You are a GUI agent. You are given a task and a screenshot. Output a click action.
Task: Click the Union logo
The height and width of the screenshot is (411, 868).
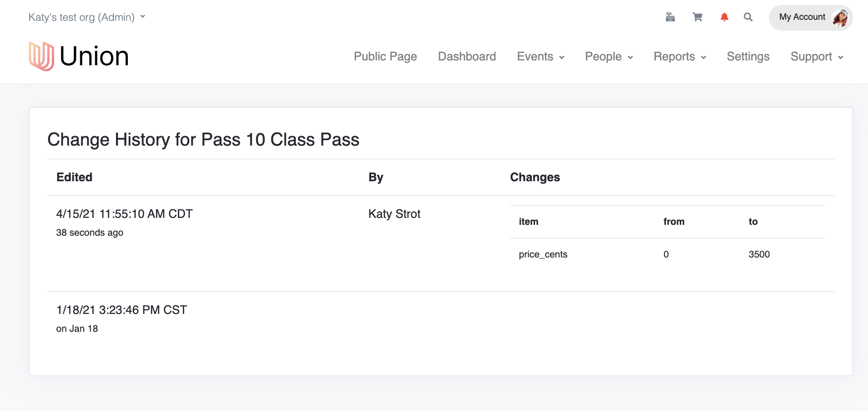pos(79,56)
